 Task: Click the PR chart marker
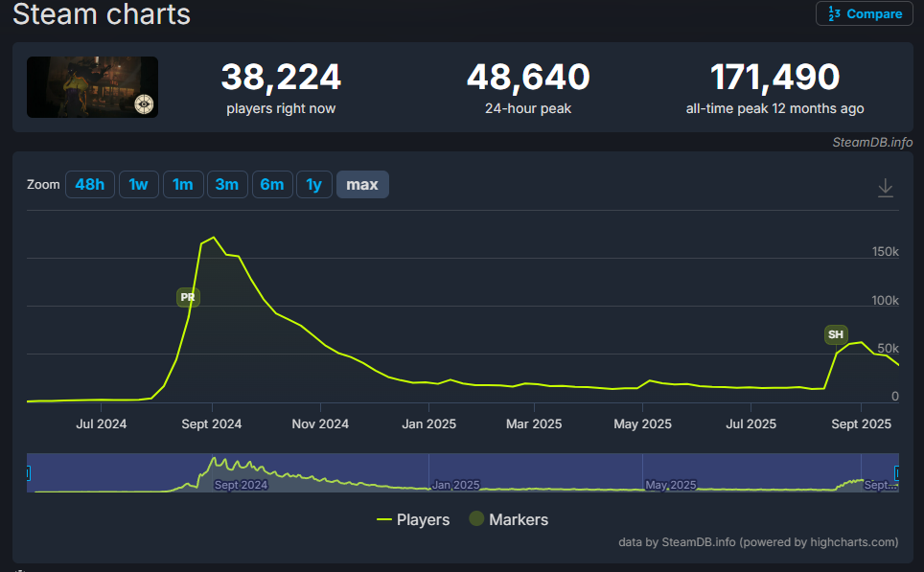[x=188, y=297]
